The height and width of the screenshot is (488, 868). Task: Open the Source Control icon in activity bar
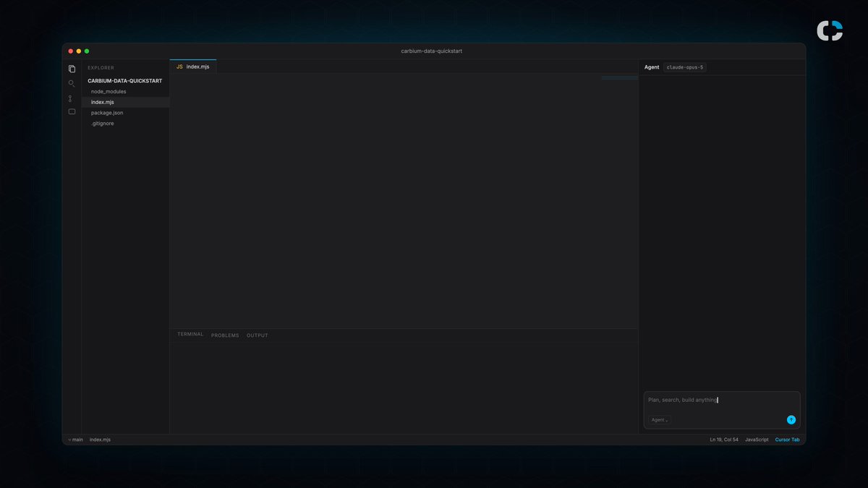point(70,98)
